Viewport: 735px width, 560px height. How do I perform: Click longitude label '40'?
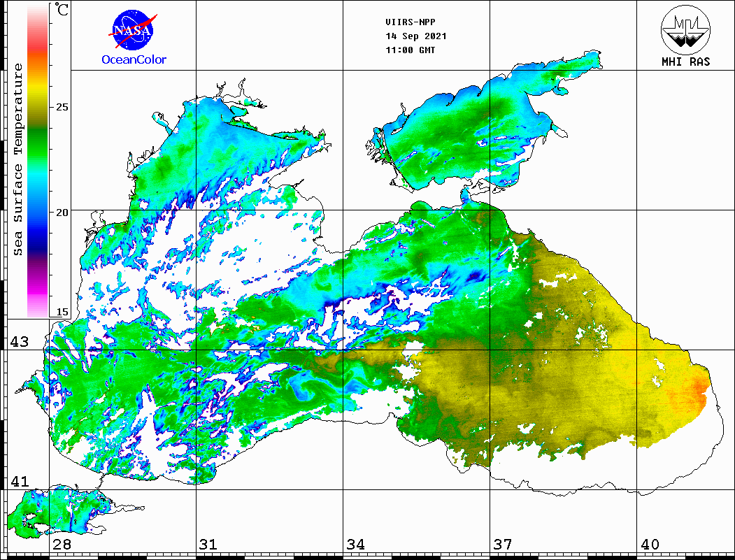[x=650, y=544]
